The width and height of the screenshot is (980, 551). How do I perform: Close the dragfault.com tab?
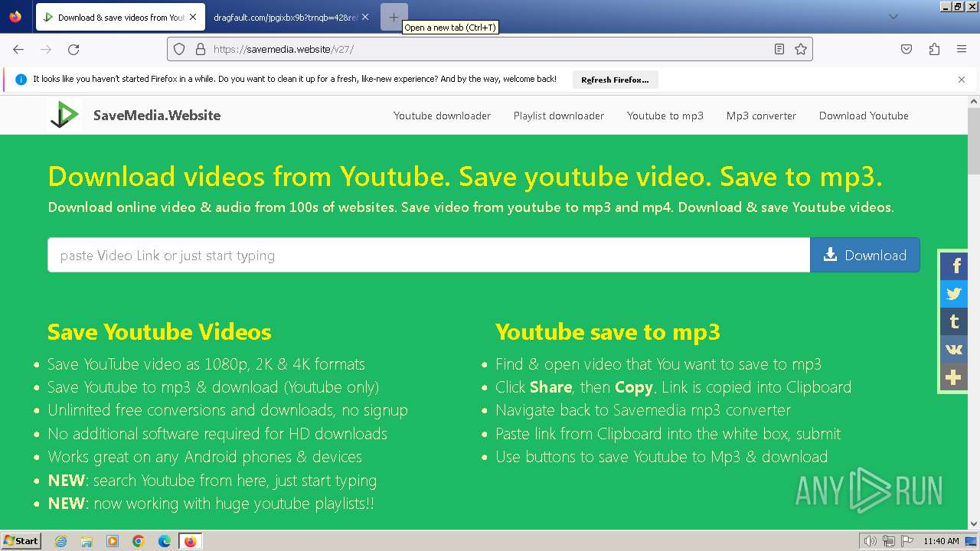click(365, 17)
